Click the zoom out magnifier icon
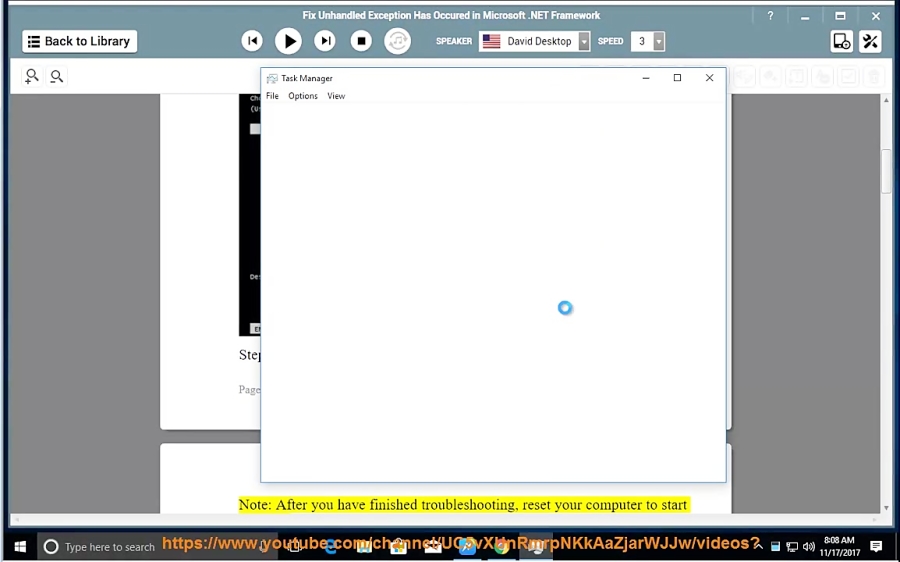This screenshot has height=562, width=900. [x=57, y=76]
